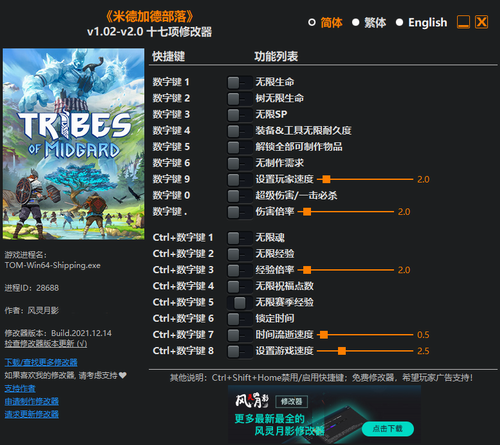The image size is (500, 445).
Task: Enable the 无限SP toggle
Action: [239, 115]
